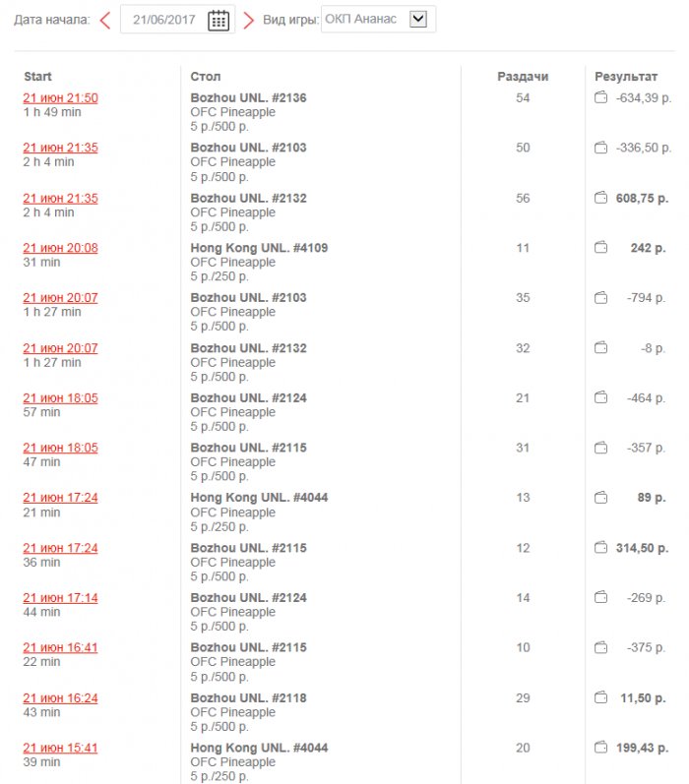
Task: Open the 21 июн 15:41 session link
Action: tap(60, 749)
